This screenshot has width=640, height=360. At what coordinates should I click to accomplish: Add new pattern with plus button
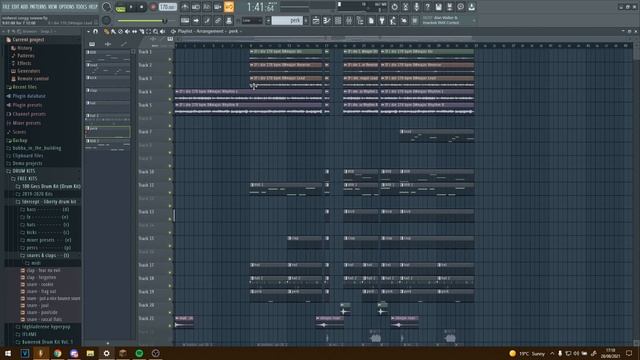(306, 20)
